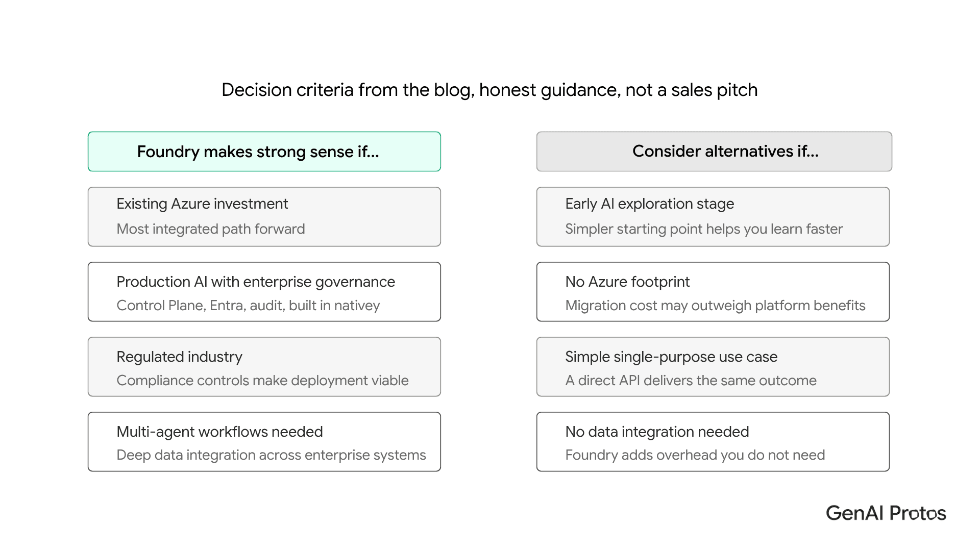This screenshot has width=980, height=551.
Task: Select the 'Early AI exploration stage' card
Action: [x=713, y=217]
